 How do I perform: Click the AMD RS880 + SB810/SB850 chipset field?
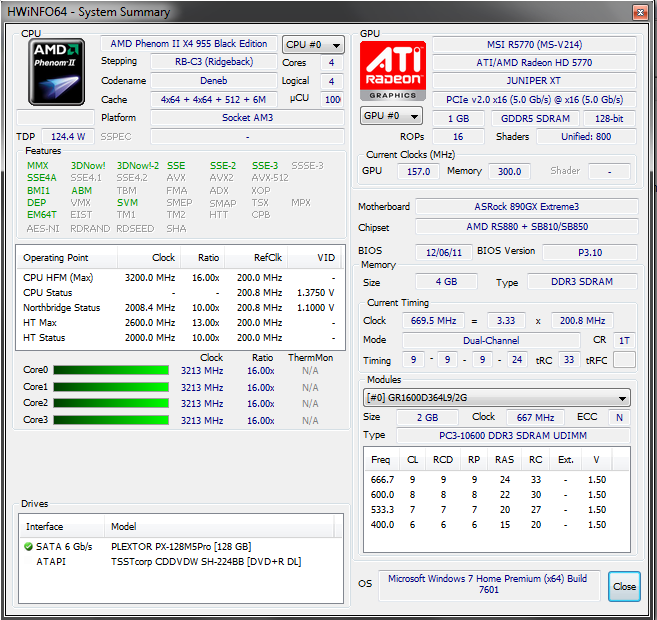pyautogui.click(x=527, y=227)
